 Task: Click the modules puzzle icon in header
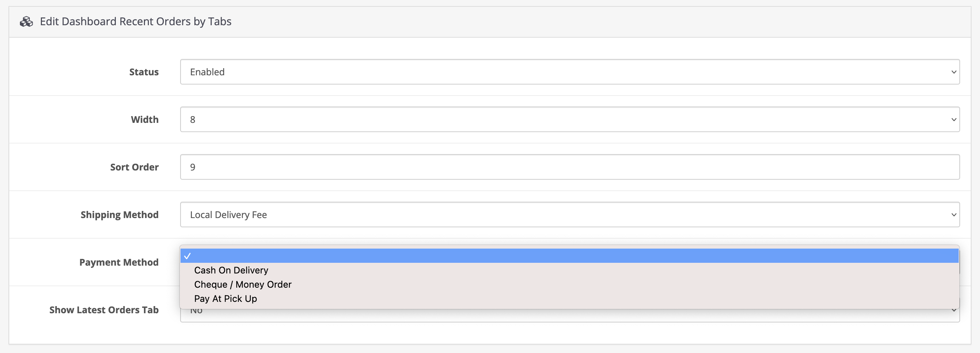26,22
